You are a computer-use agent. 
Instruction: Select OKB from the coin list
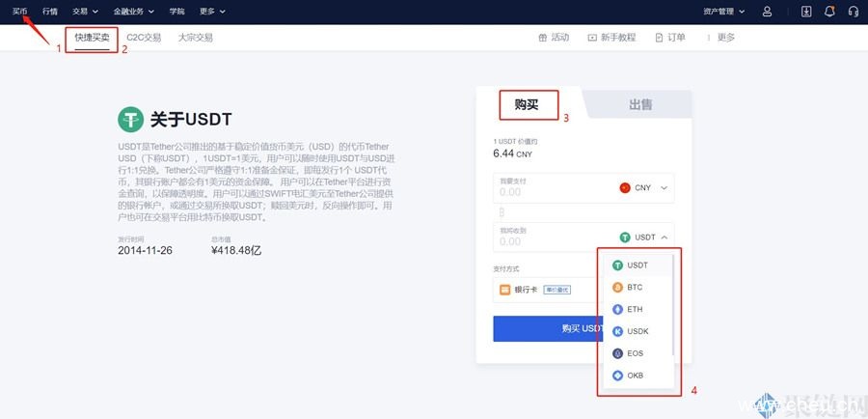(x=634, y=376)
